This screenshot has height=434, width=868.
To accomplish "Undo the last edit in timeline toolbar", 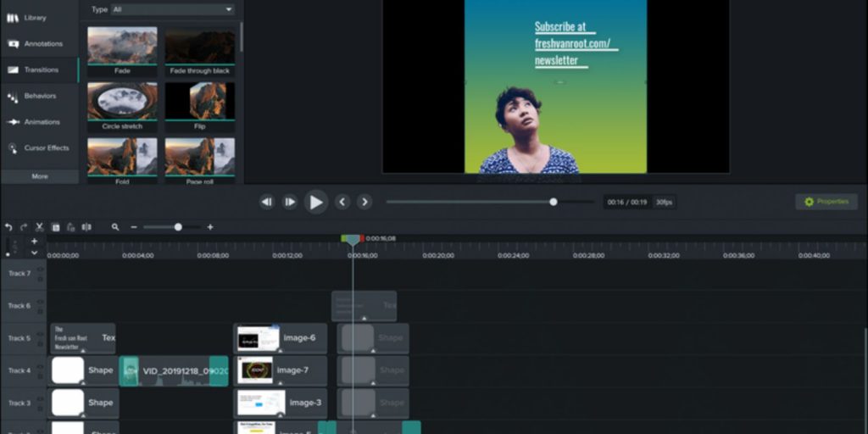I will pyautogui.click(x=8, y=227).
